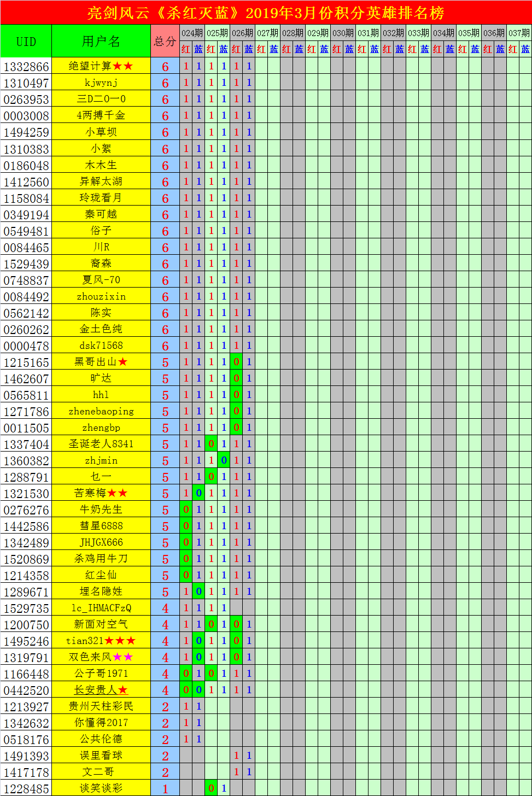The image size is (532, 796).
Task: Click username 公共伦德
Action: pos(101,739)
